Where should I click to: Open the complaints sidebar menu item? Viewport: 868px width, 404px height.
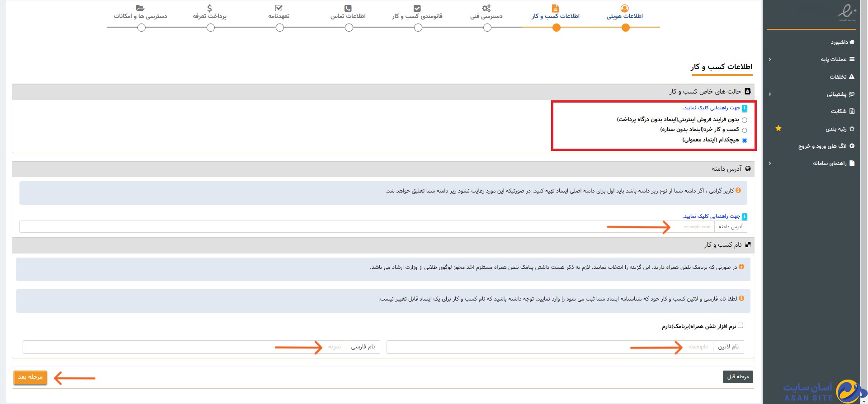click(x=839, y=111)
